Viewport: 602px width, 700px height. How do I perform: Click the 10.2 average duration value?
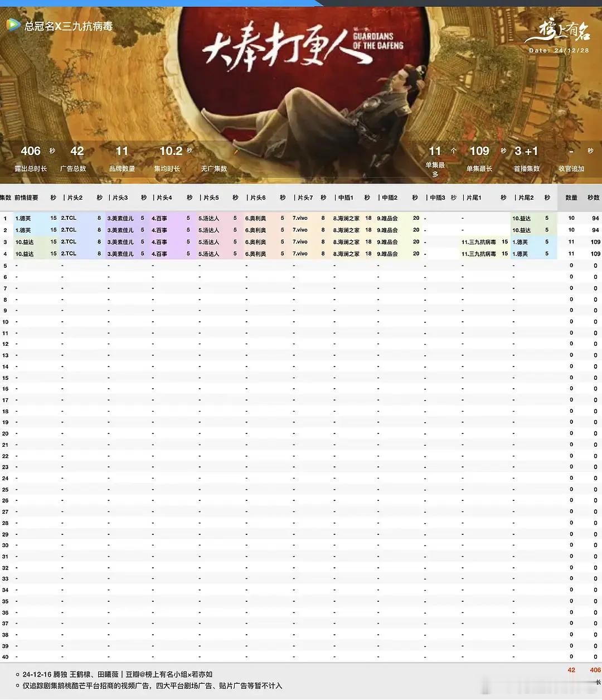pyautogui.click(x=171, y=151)
